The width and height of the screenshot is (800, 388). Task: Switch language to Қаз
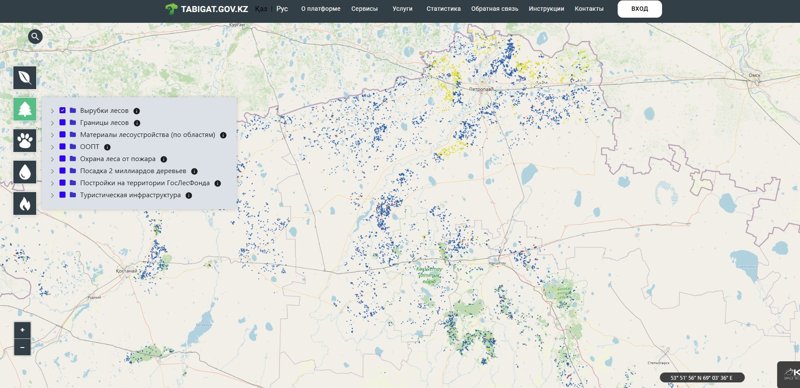click(261, 9)
